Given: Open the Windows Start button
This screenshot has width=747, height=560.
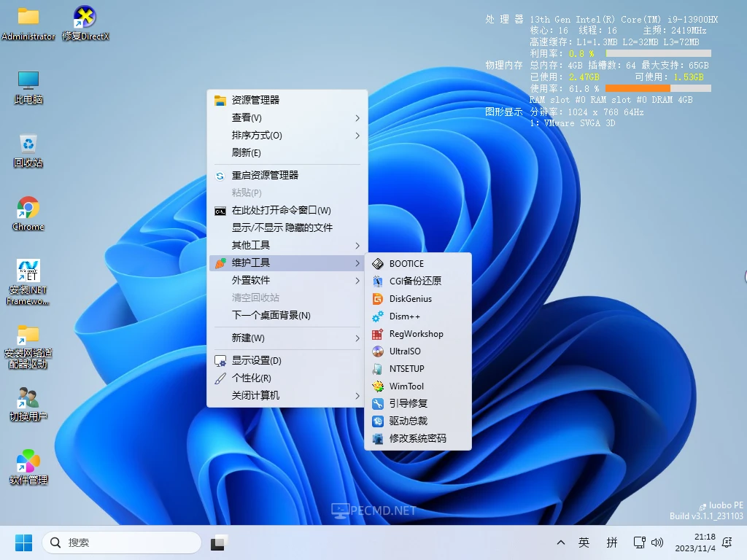Looking at the screenshot, I should point(23,542).
